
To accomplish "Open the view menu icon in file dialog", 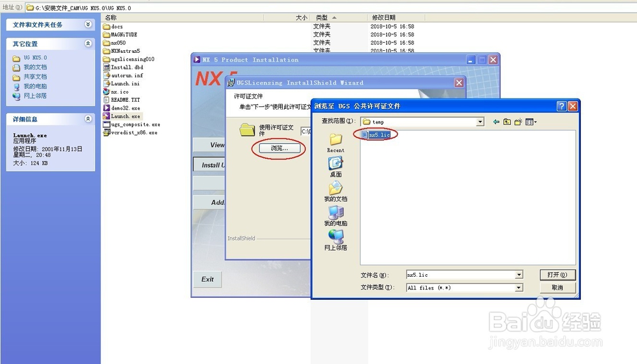I will (x=531, y=122).
